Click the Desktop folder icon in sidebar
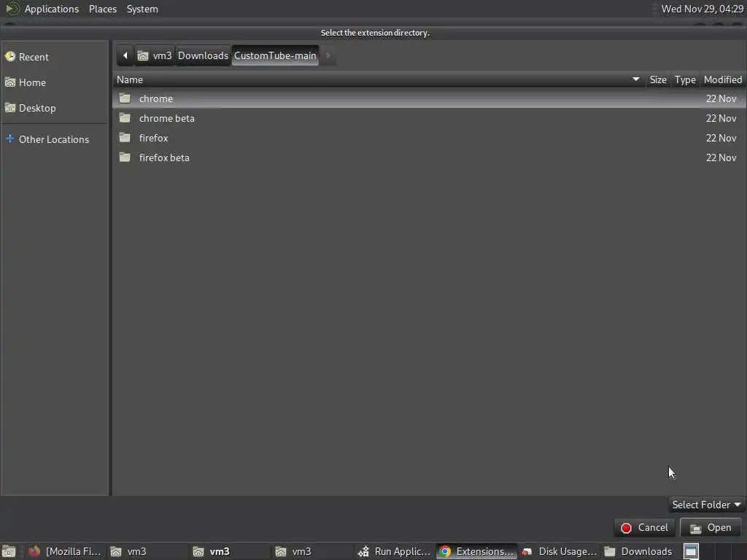The image size is (747, 560). [x=10, y=108]
